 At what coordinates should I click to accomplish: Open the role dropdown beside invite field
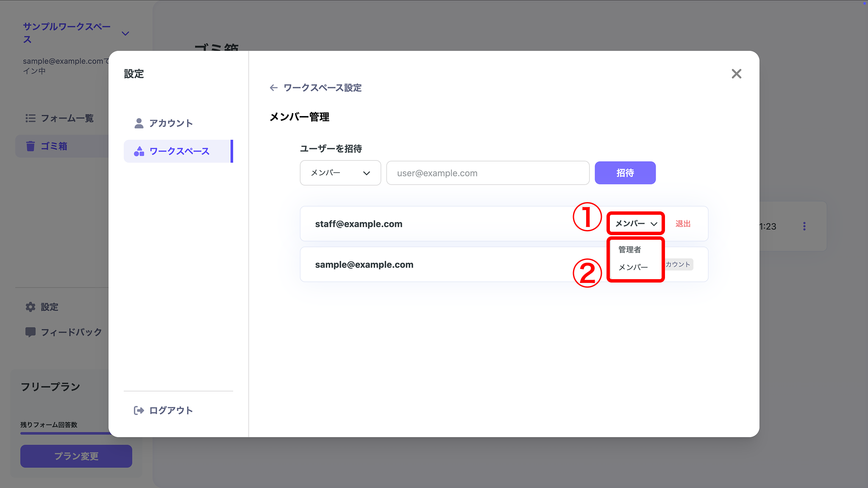pyautogui.click(x=340, y=173)
